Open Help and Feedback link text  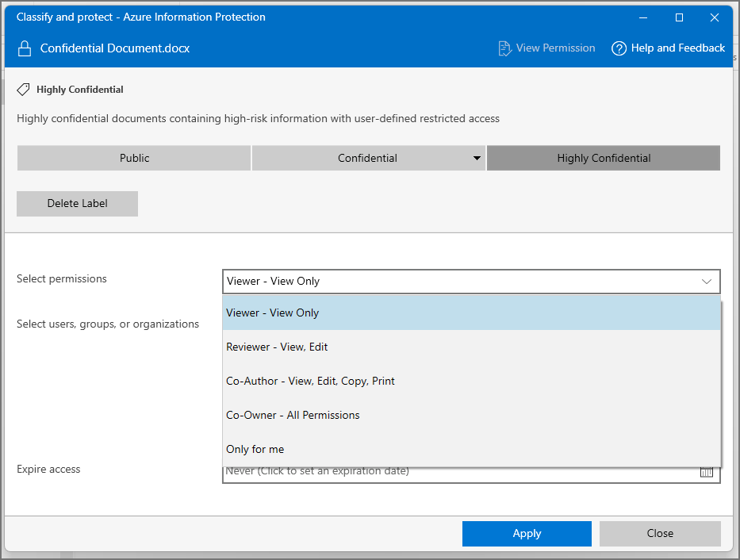[677, 48]
